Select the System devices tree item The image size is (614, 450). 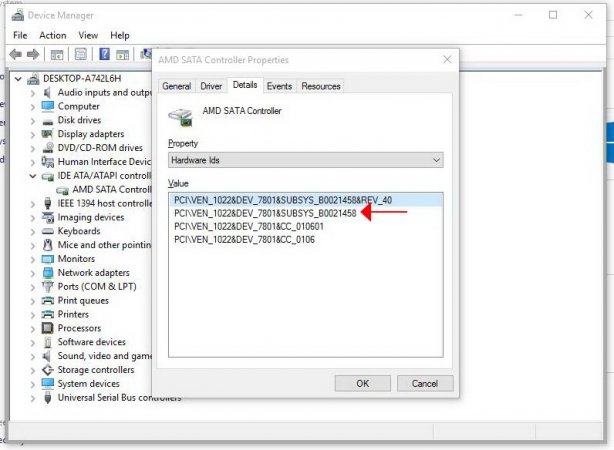point(88,384)
